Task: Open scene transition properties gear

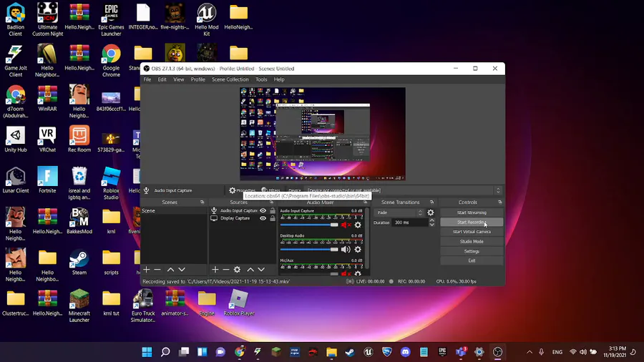Action: click(431, 212)
